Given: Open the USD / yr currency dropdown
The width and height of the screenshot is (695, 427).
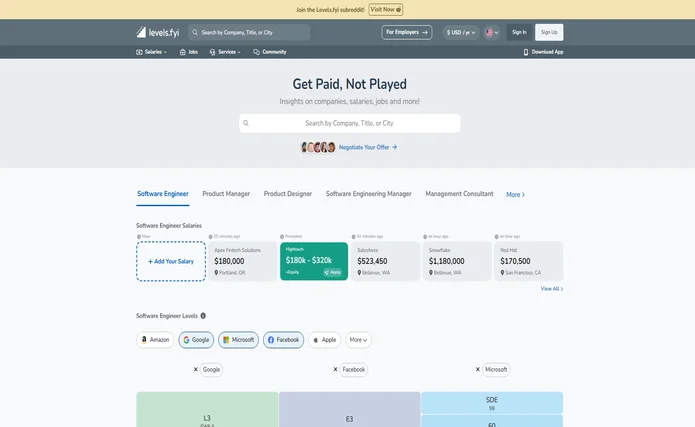Looking at the screenshot, I should click(460, 32).
